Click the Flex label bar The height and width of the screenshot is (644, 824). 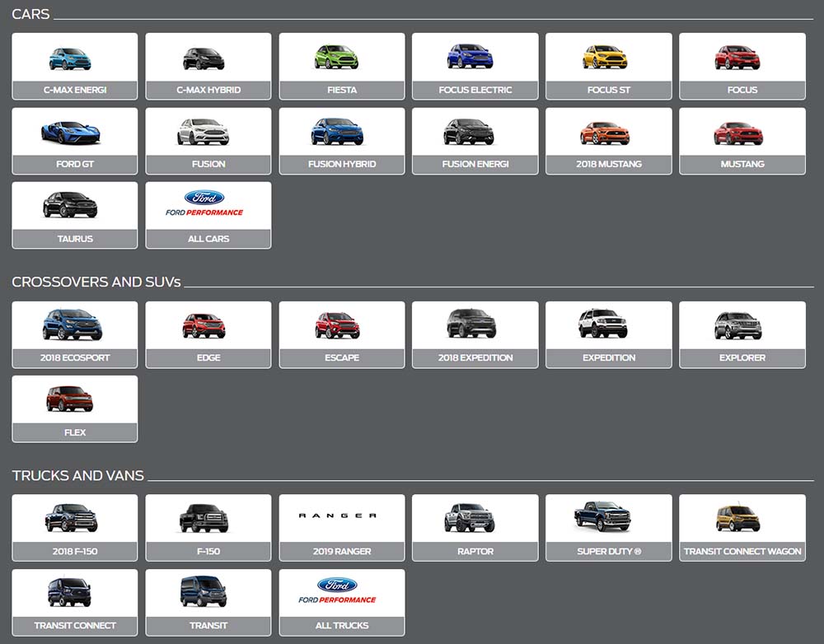[x=75, y=432]
